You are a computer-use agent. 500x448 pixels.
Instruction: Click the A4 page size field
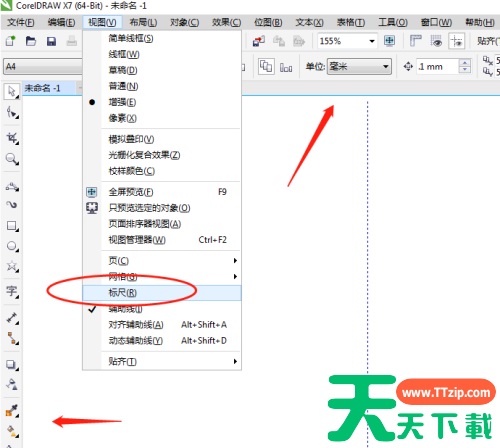(43, 66)
